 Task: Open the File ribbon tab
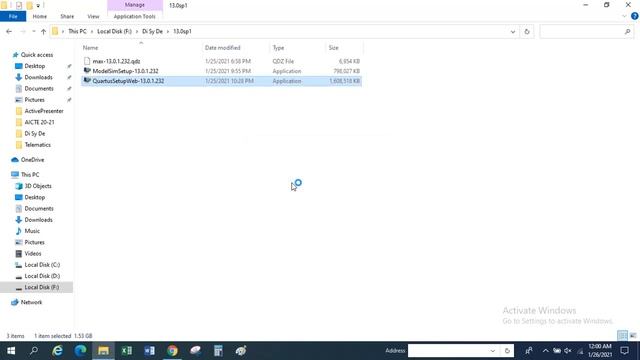(x=13, y=16)
